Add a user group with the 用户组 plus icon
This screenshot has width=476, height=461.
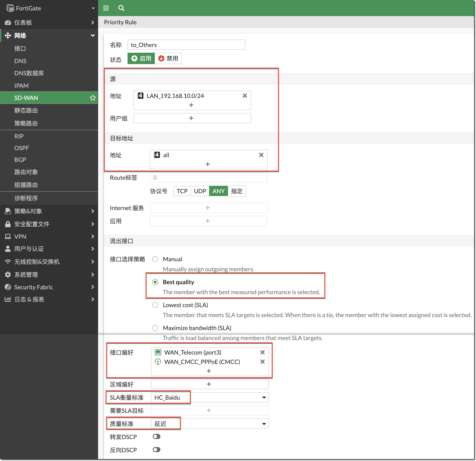[191, 118]
